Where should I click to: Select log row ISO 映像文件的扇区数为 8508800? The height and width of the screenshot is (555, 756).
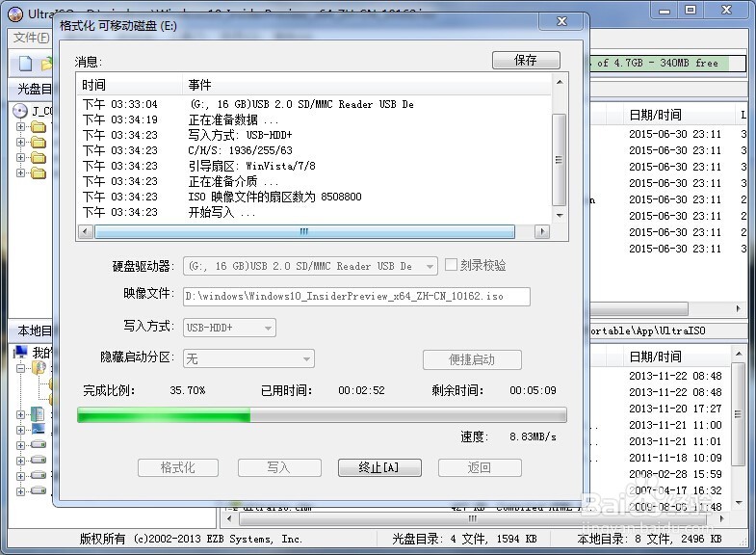(x=314, y=197)
